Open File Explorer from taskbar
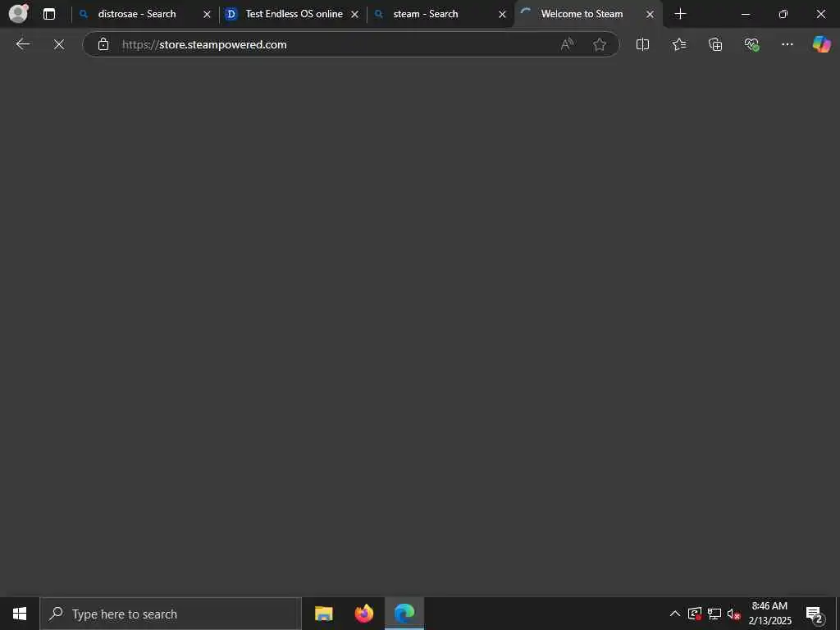The height and width of the screenshot is (630, 840). 323,614
